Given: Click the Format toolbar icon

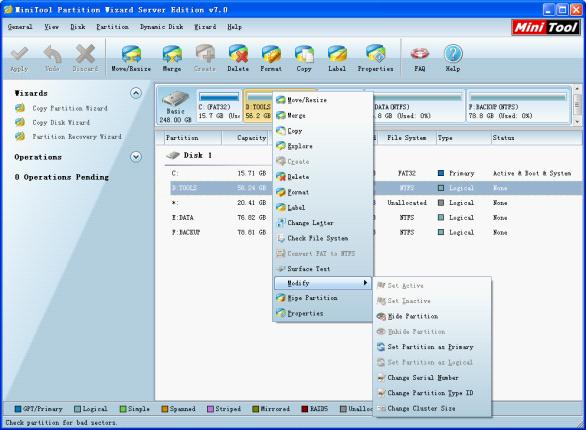Looking at the screenshot, I should (x=271, y=58).
